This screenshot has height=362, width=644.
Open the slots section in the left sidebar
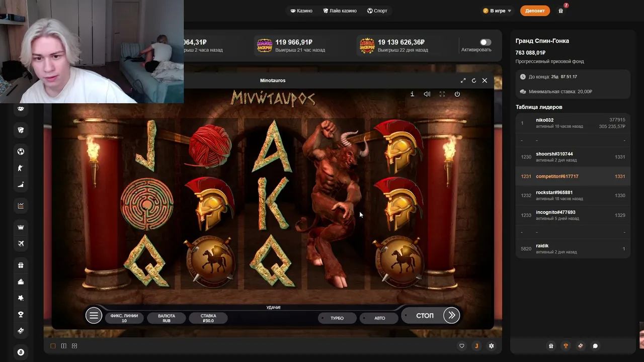coord(21,109)
